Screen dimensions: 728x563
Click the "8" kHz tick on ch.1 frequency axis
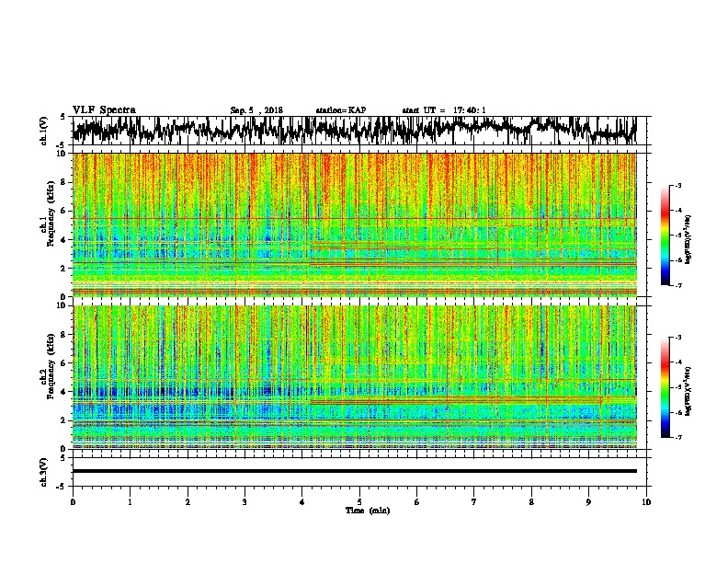[x=64, y=182]
